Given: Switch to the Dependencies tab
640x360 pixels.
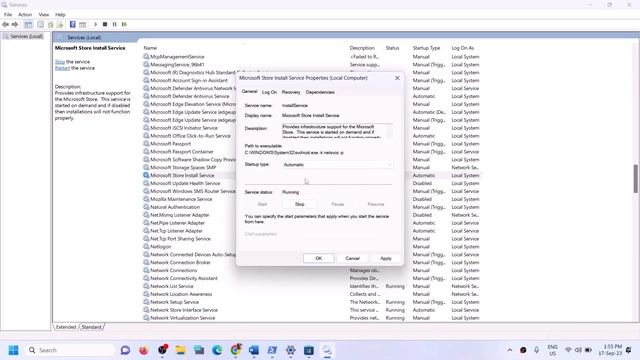Looking at the screenshot, I should click(320, 92).
